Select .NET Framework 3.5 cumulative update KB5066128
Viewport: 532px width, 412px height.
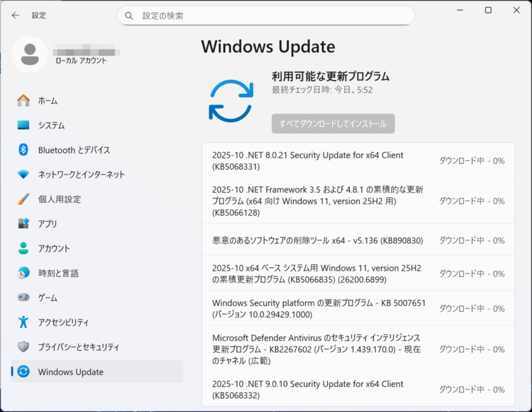(358, 201)
